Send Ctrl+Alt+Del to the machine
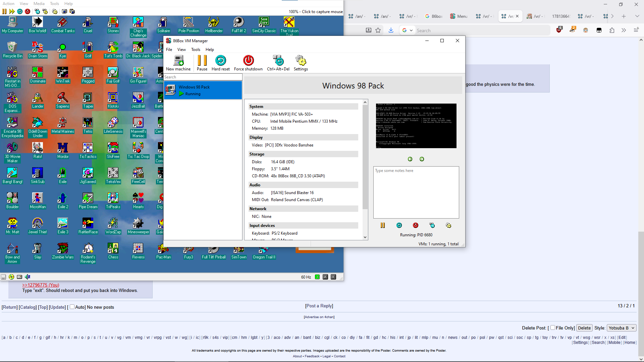The height and width of the screenshot is (362, 644). [x=278, y=63]
